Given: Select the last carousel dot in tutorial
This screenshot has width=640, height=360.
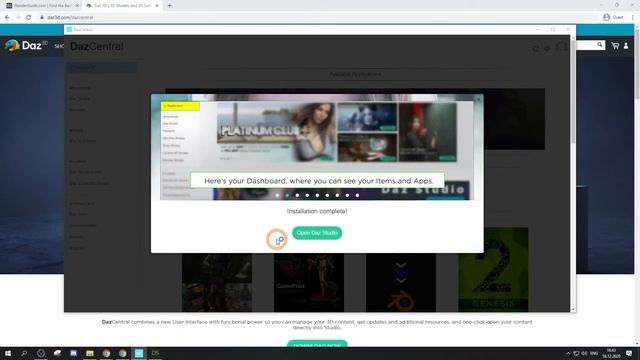Looking at the screenshot, I should 357,195.
